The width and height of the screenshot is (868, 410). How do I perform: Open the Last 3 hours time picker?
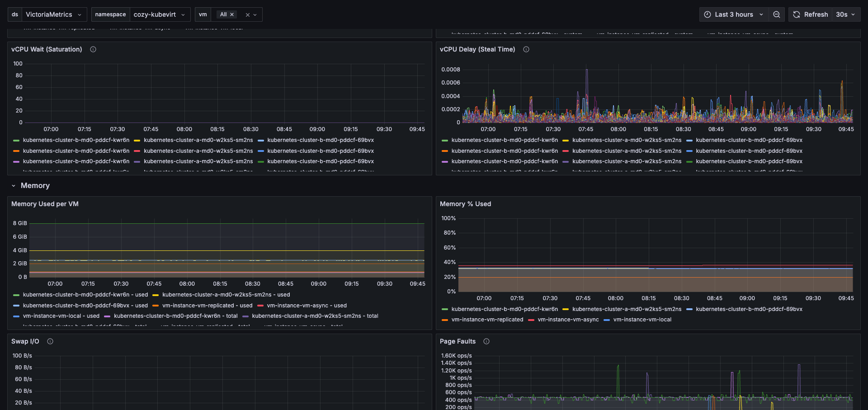point(734,14)
